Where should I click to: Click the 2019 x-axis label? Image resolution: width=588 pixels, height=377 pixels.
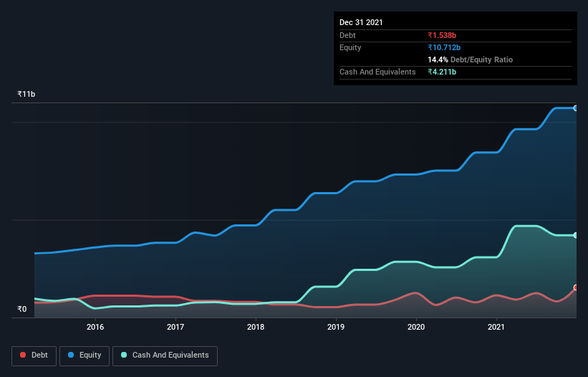(x=336, y=327)
